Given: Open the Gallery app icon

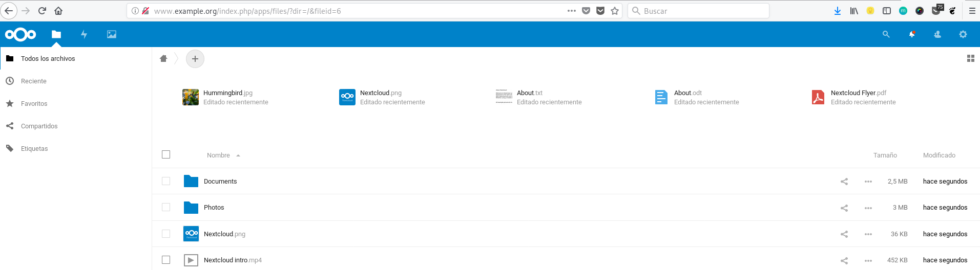Looking at the screenshot, I should pyautogui.click(x=112, y=34).
